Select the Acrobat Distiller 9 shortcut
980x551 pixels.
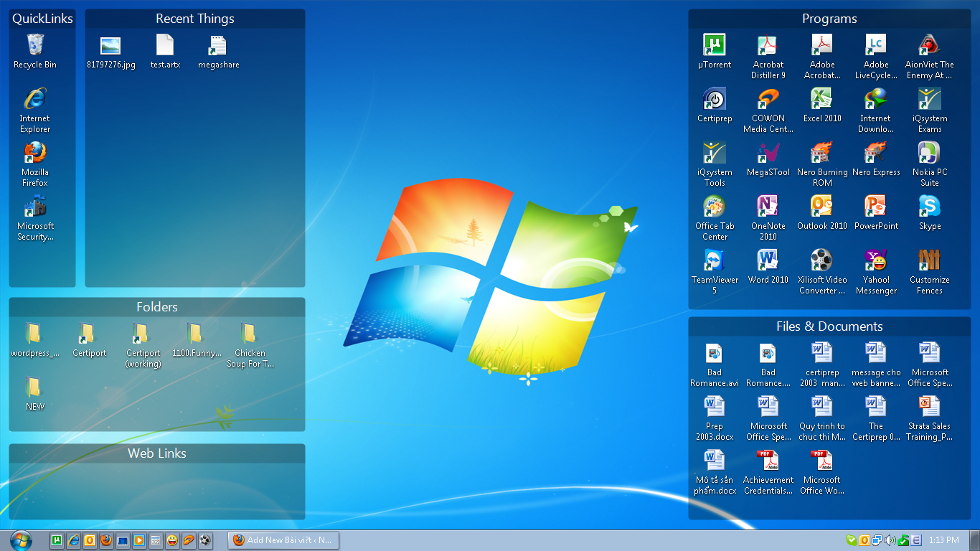[768, 57]
